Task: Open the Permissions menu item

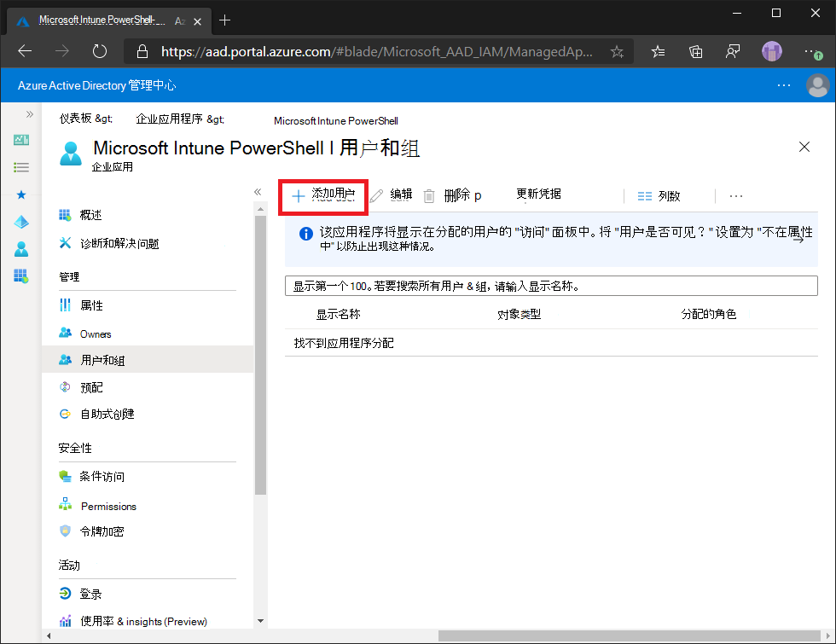Action: coord(147,505)
